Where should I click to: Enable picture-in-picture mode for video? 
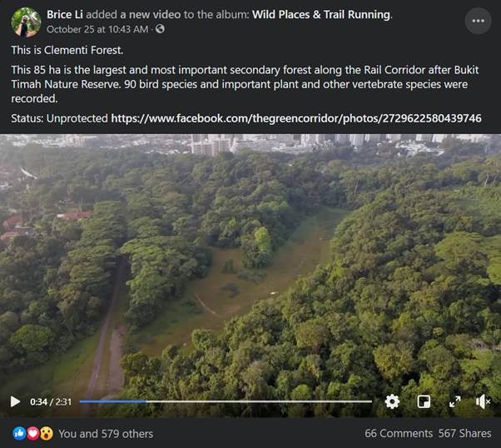424,401
